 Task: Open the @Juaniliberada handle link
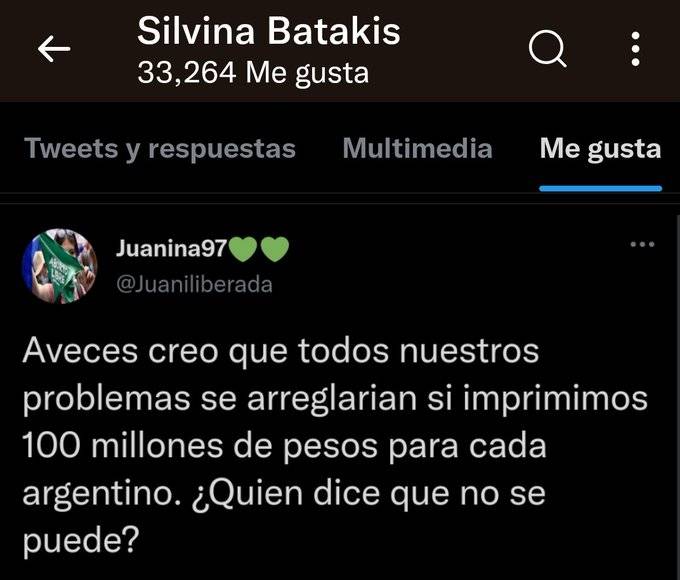[x=194, y=285]
